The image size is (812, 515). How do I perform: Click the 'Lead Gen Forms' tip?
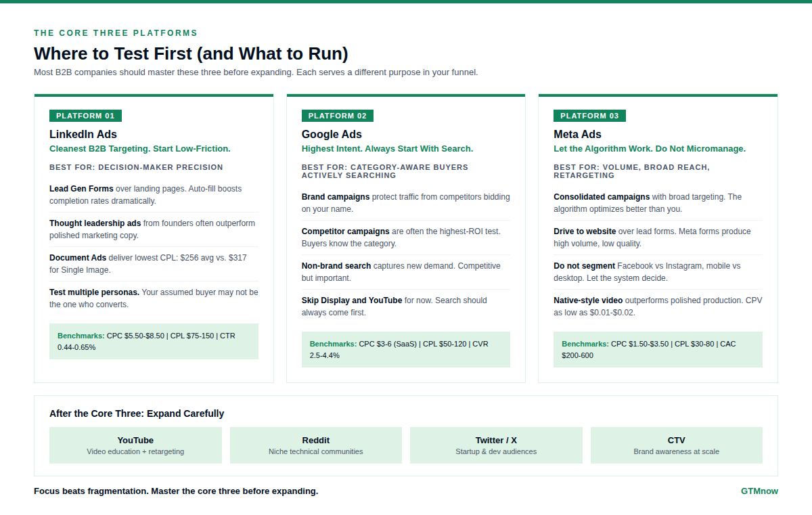click(x=154, y=195)
